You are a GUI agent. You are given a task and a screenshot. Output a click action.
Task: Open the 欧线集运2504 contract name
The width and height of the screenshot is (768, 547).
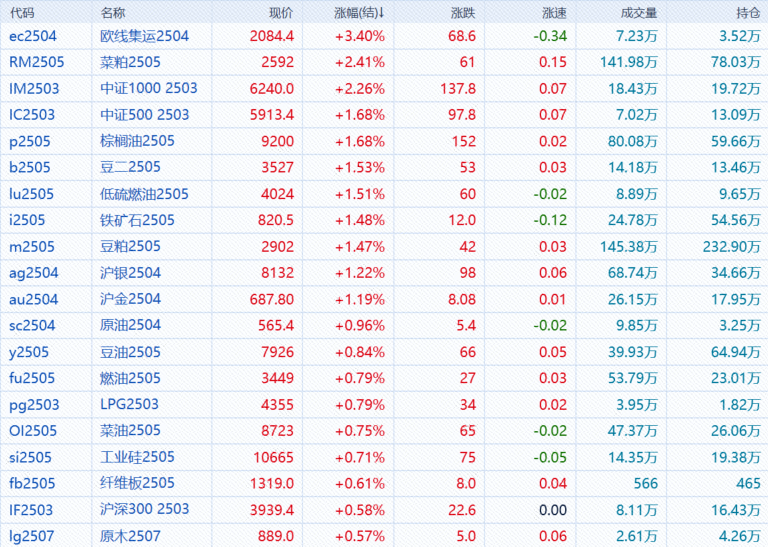click(x=144, y=36)
